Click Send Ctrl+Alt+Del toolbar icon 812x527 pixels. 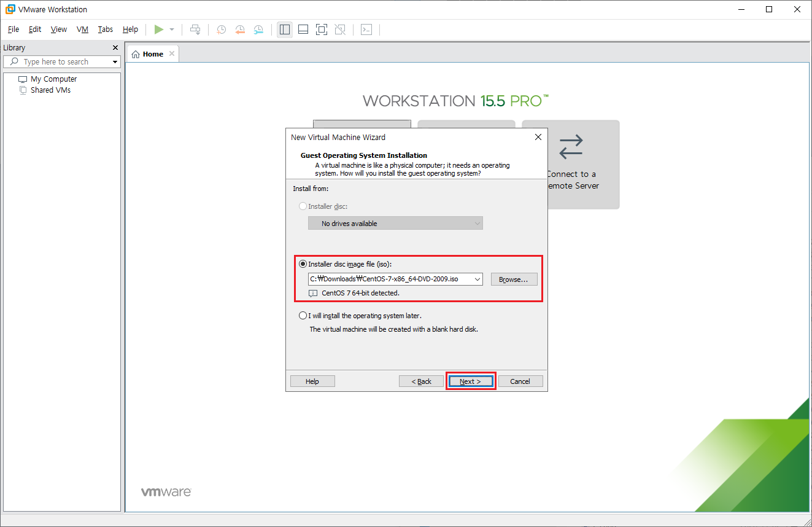(195, 29)
